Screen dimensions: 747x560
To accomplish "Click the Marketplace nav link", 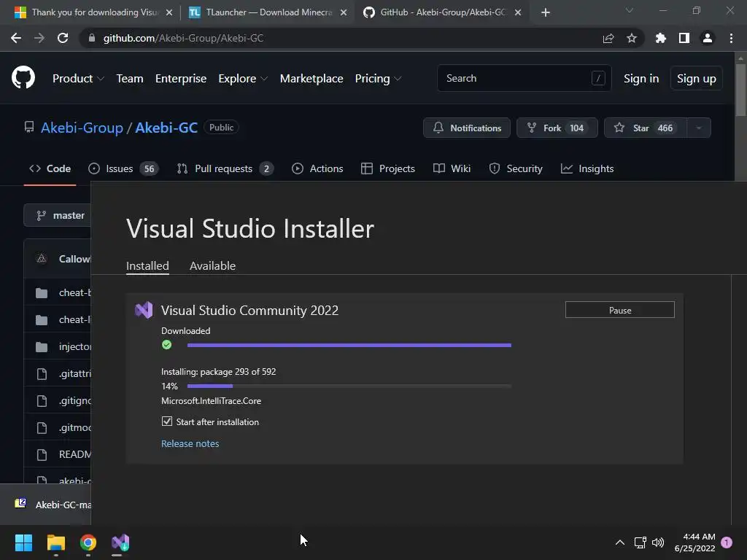I will pyautogui.click(x=311, y=79).
